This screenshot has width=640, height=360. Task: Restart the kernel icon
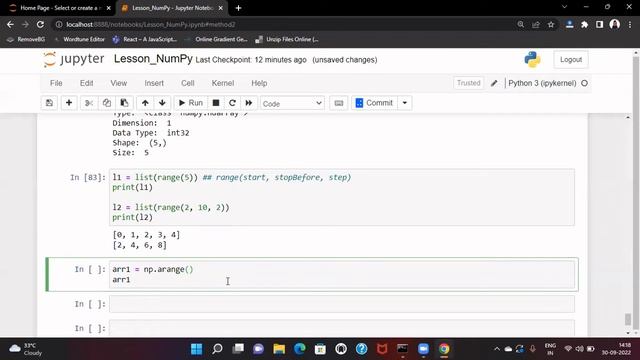232,103
